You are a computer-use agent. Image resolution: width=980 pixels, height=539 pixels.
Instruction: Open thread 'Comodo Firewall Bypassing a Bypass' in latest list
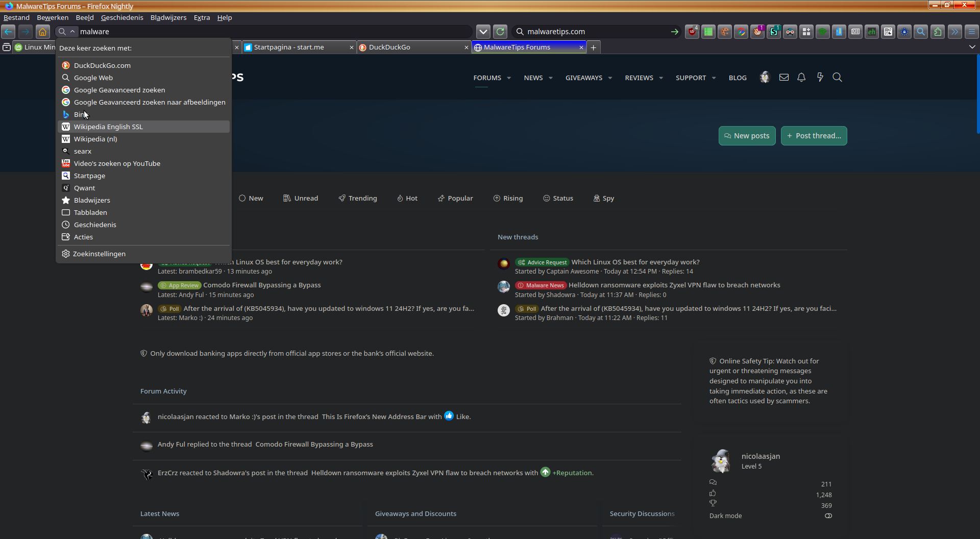pyautogui.click(x=262, y=285)
